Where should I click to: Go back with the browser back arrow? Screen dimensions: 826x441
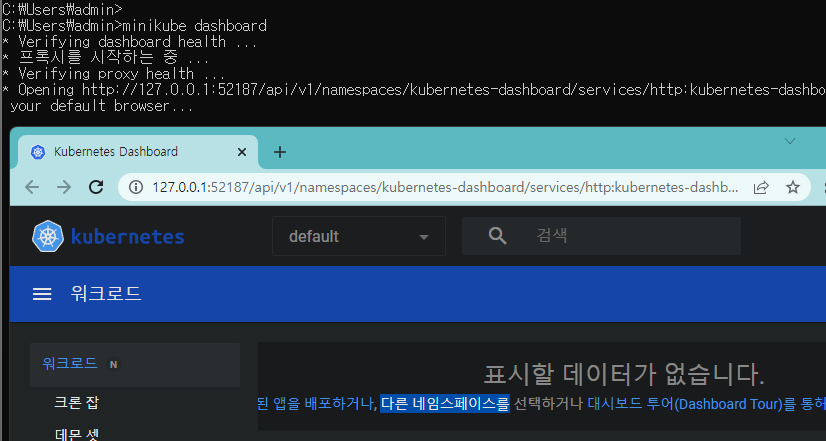[32, 187]
